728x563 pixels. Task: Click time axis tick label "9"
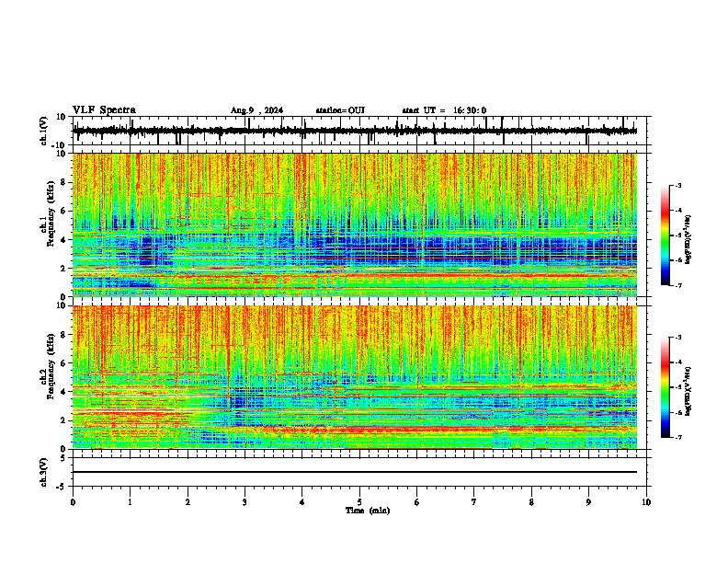(x=588, y=502)
